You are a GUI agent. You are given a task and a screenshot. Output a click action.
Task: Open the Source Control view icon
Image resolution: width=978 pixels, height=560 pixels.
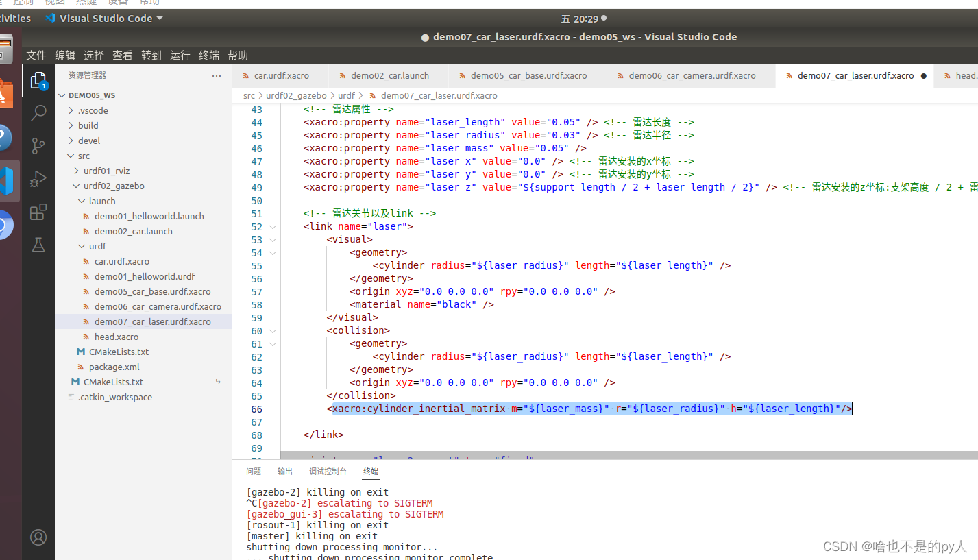pyautogui.click(x=38, y=145)
